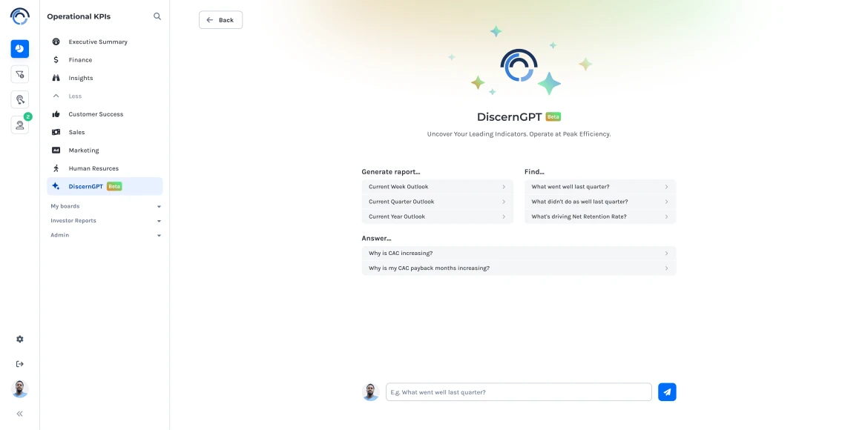Click the search icon beside Operational KPIs

(x=157, y=16)
